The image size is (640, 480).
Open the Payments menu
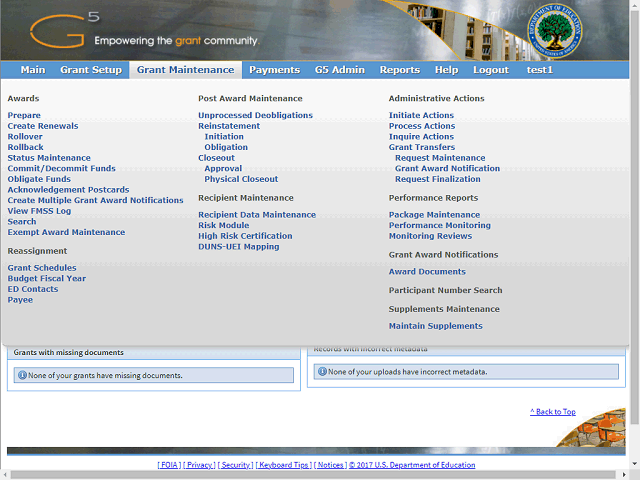(275, 70)
